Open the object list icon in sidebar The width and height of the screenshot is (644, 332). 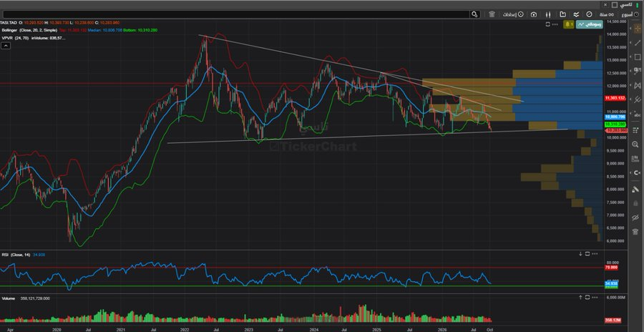(x=636, y=130)
